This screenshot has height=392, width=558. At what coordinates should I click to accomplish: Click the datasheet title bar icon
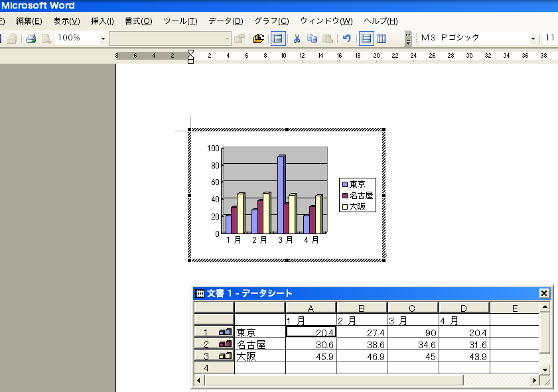click(x=199, y=293)
